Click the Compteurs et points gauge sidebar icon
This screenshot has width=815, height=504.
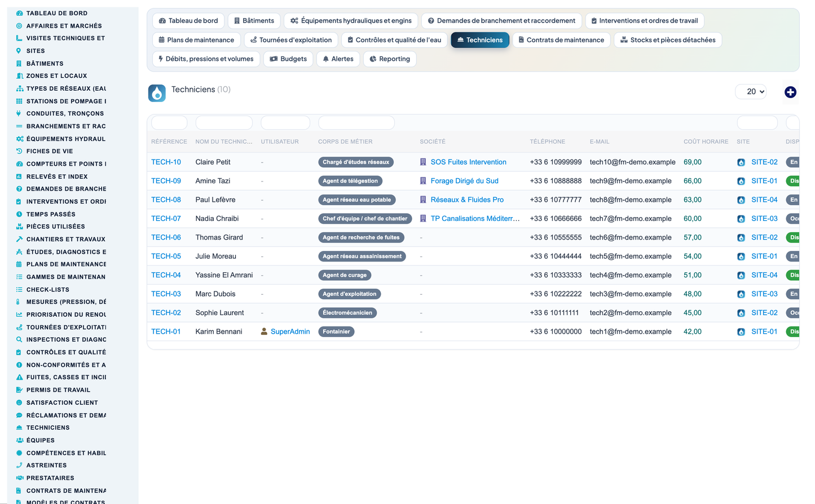tap(19, 164)
